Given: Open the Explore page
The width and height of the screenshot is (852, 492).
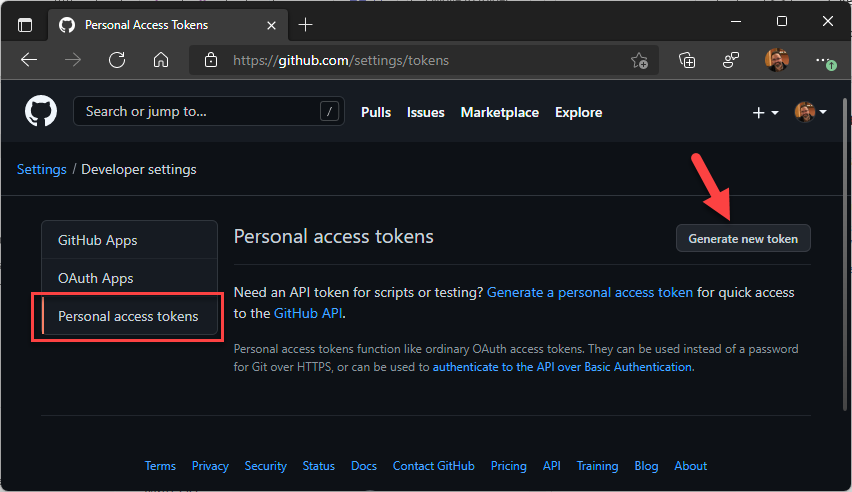Looking at the screenshot, I should 578,113.
